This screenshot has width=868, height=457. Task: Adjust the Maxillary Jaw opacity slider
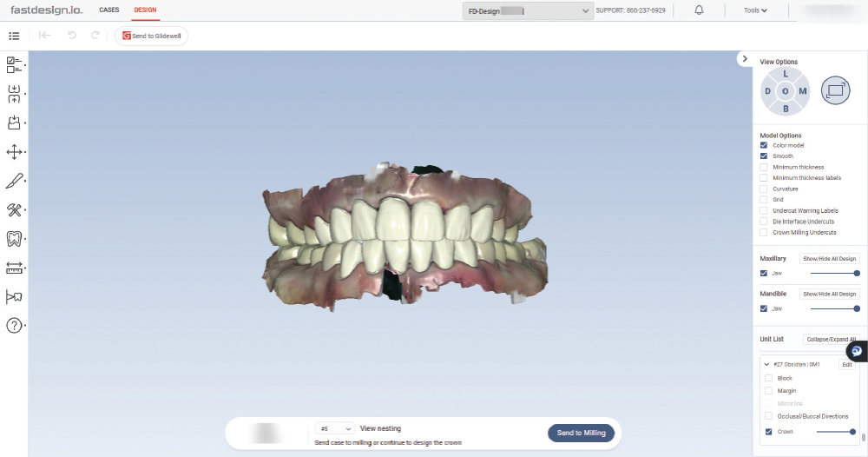click(834, 273)
